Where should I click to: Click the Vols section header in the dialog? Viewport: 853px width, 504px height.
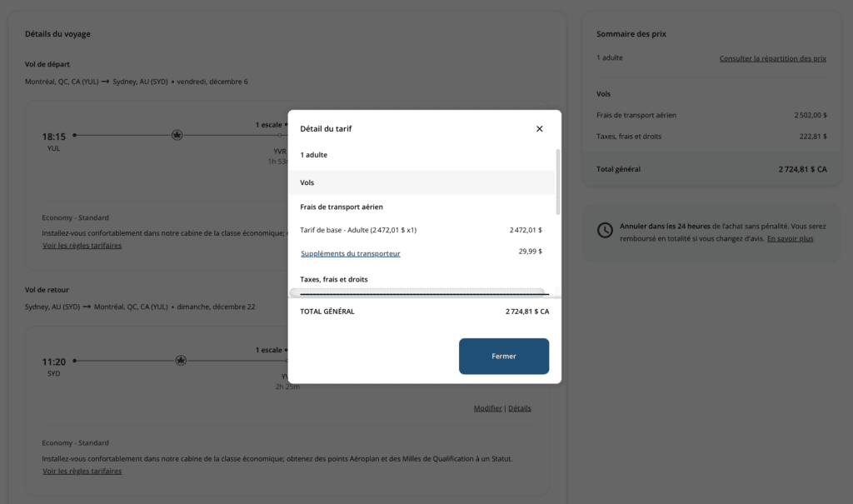pyautogui.click(x=307, y=182)
